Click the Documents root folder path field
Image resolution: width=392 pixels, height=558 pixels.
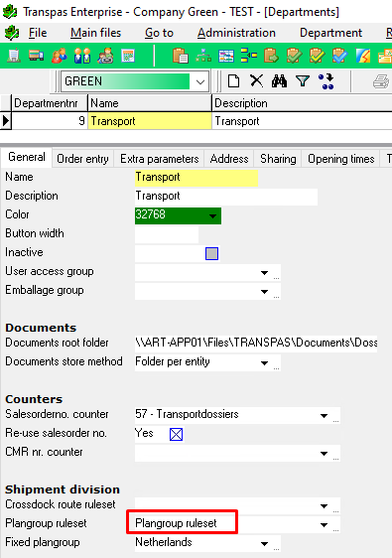(256, 344)
